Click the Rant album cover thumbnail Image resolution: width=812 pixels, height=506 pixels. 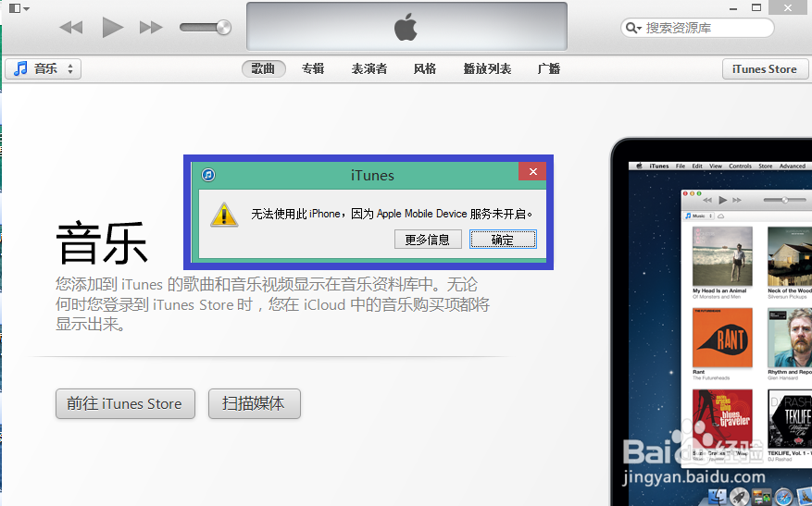pyautogui.click(x=722, y=338)
